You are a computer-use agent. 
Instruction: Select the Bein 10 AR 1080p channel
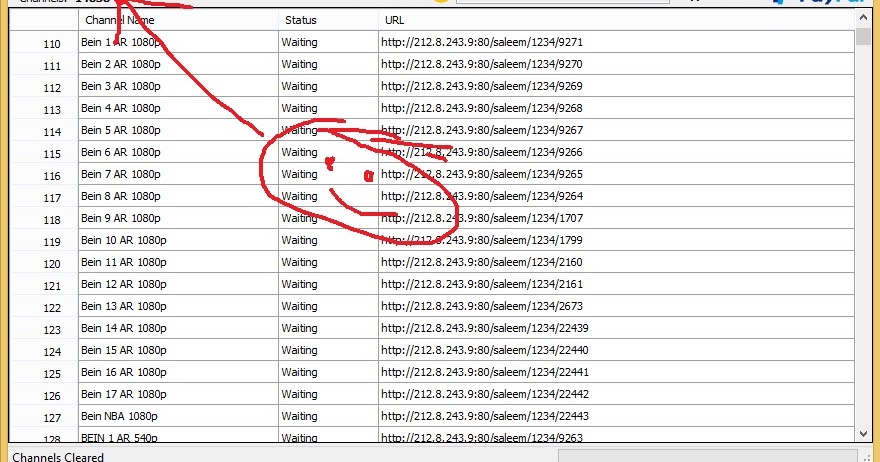click(x=123, y=240)
